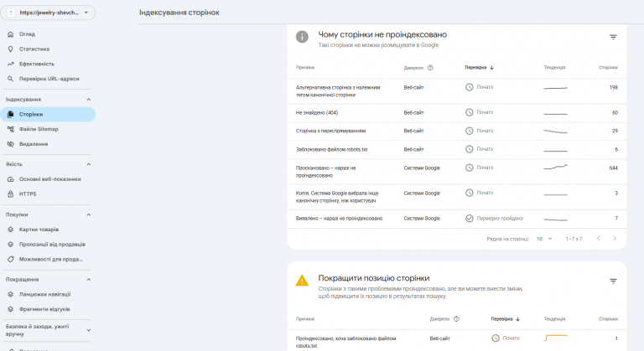Click layers icon beside Картки товарів
This screenshot has width=644, height=351.
coord(11,230)
